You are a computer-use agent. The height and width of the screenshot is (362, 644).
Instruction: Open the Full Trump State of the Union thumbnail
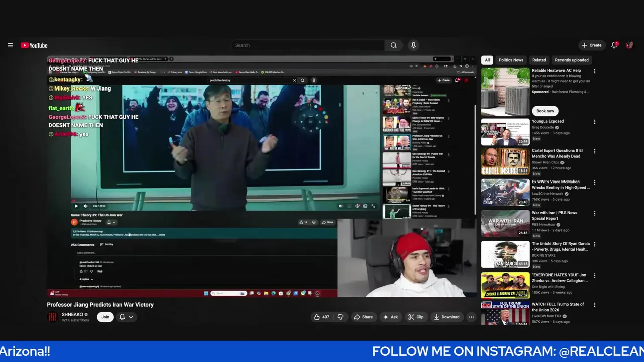click(505, 313)
